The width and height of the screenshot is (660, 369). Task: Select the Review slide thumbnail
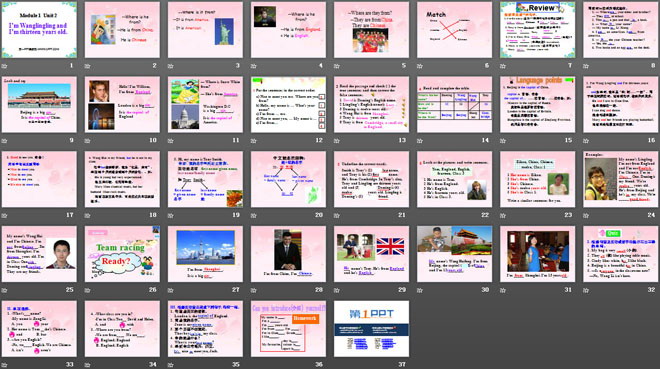click(538, 30)
